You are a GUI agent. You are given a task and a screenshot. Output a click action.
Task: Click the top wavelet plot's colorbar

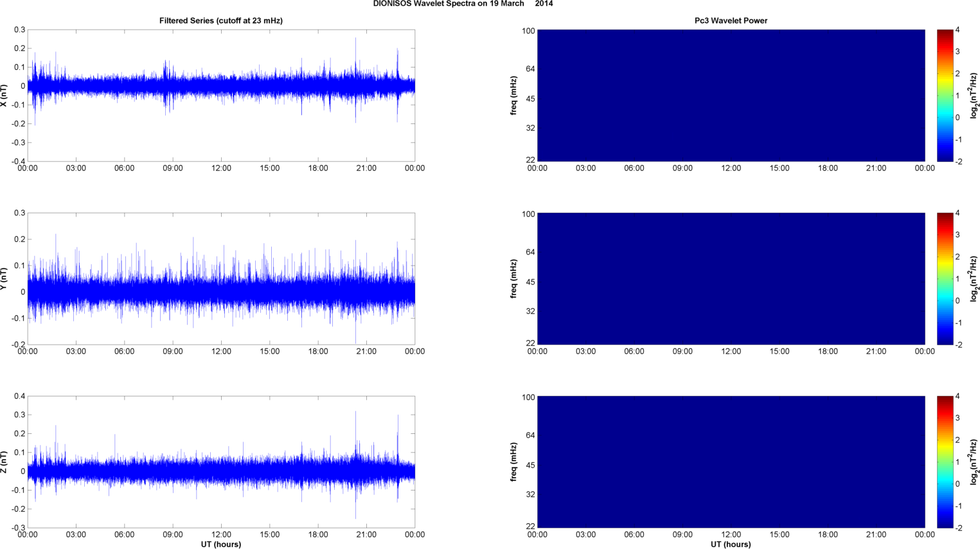click(x=945, y=96)
